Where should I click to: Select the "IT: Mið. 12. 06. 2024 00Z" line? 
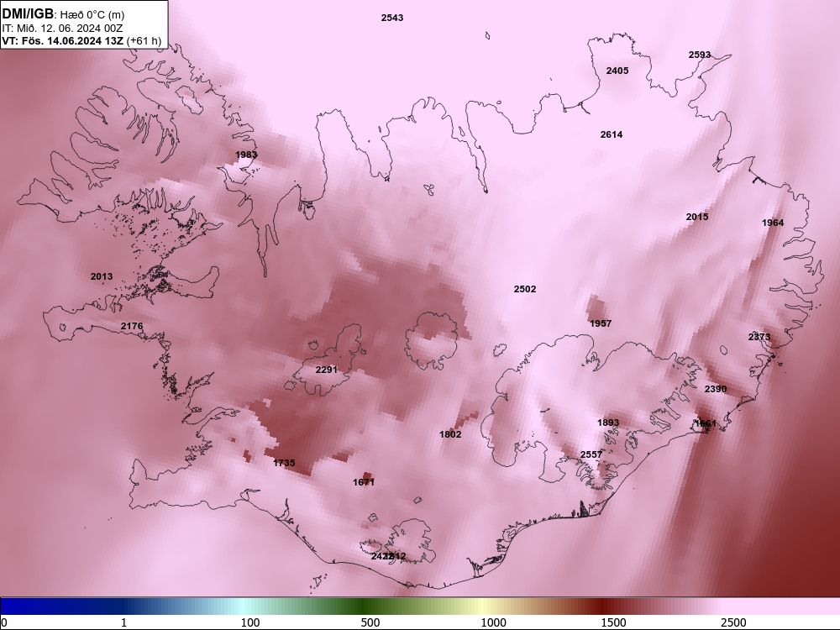click(x=62, y=29)
